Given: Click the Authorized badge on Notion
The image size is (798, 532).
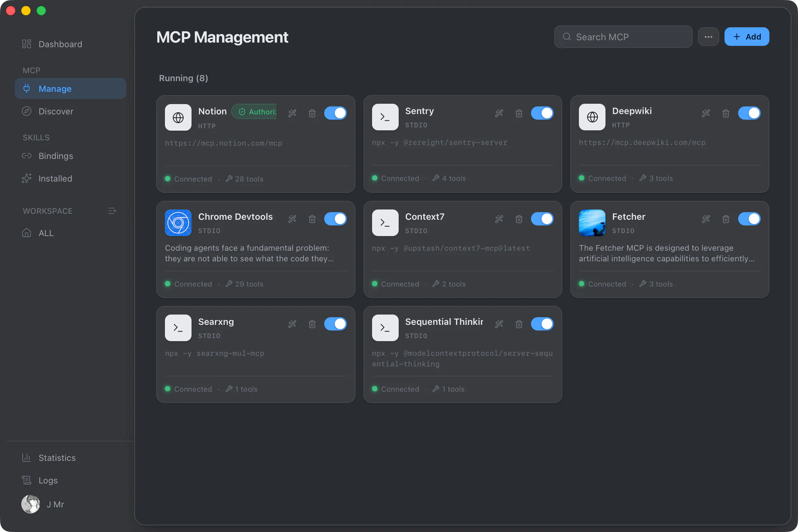Looking at the screenshot, I should coord(254,112).
